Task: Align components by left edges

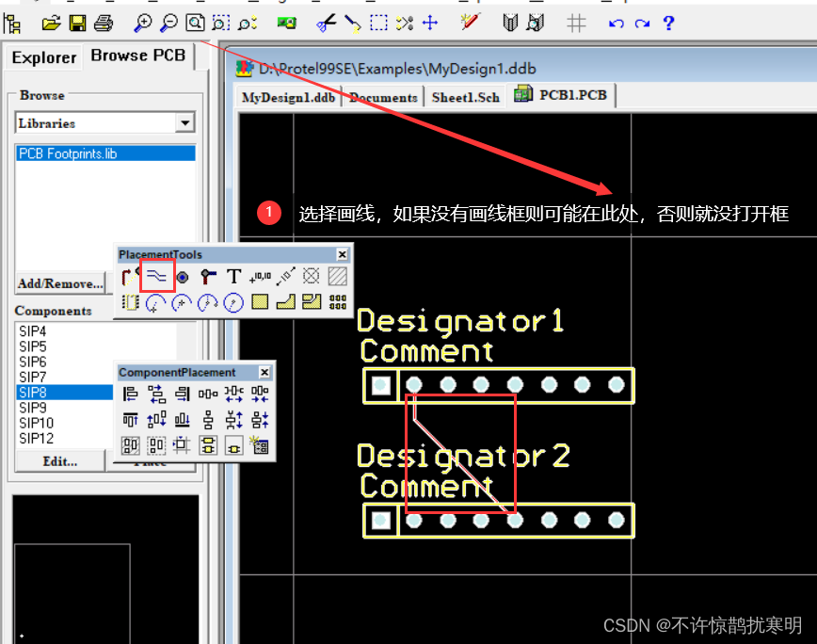Action: click(x=130, y=394)
